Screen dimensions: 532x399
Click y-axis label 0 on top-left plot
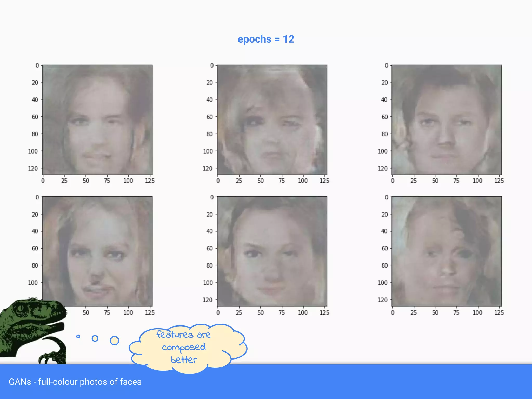click(x=37, y=65)
